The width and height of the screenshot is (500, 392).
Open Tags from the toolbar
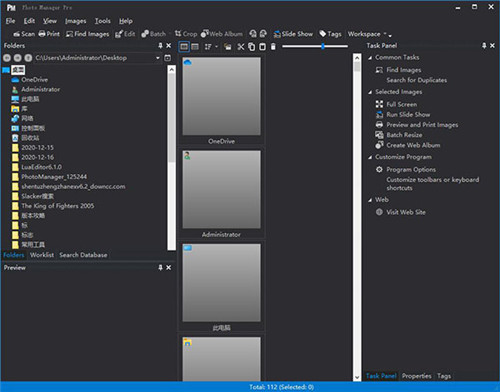click(330, 34)
